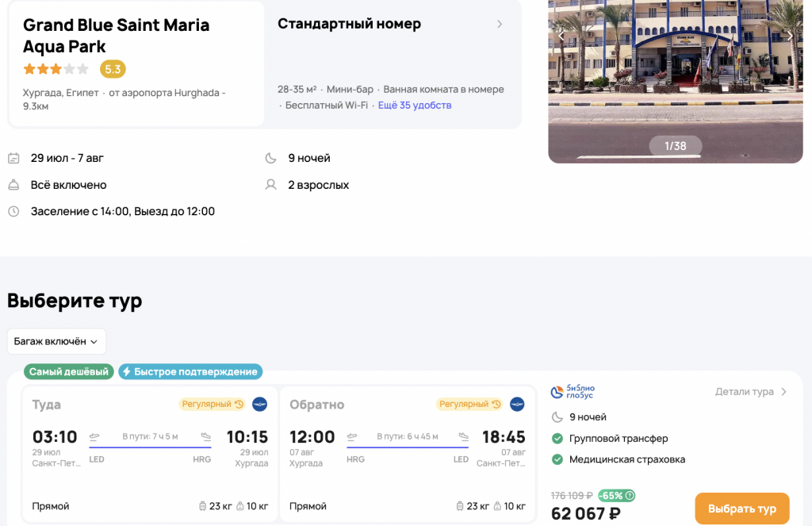The height and width of the screenshot is (526, 812).
Task: Open the Стандартный номер room chevron
Action: tap(500, 25)
